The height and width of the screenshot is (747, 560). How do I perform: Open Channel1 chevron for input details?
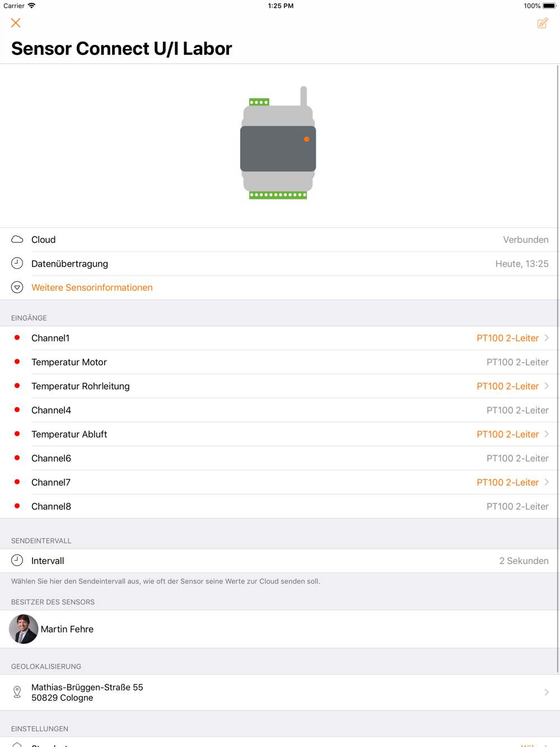coord(547,338)
